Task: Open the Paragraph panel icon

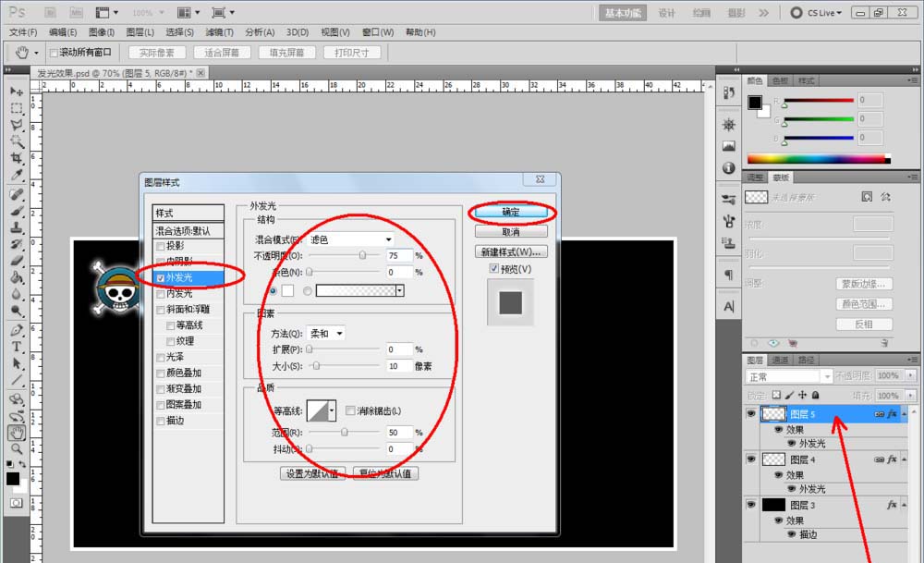Action: 729,275
